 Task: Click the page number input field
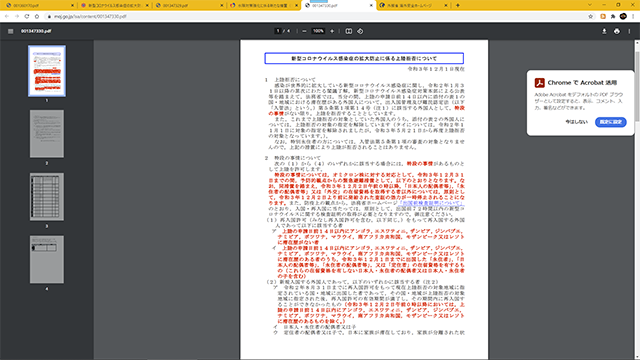point(278,31)
